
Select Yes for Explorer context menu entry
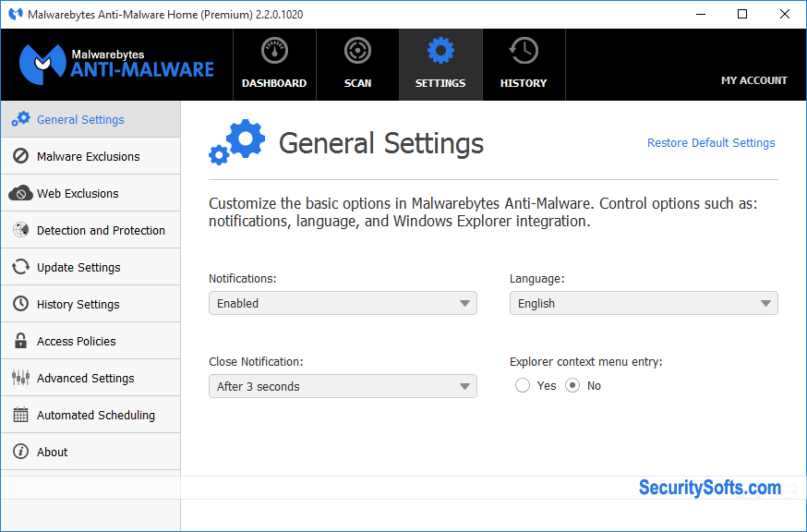523,386
